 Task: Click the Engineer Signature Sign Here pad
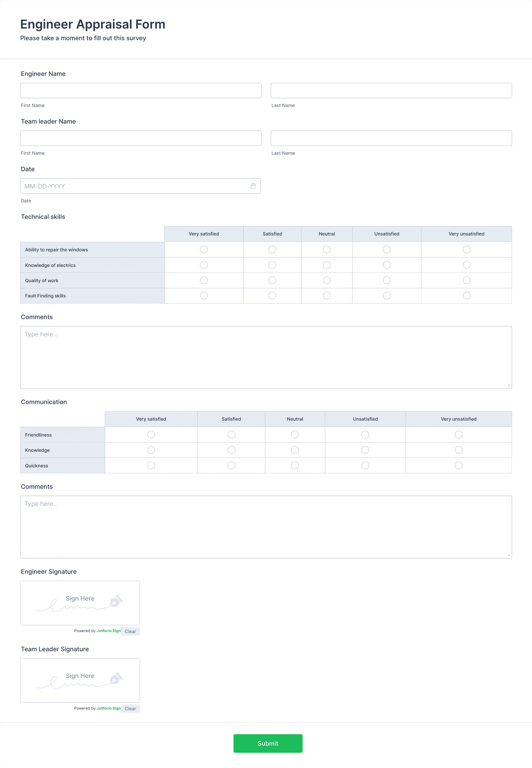[x=80, y=603]
